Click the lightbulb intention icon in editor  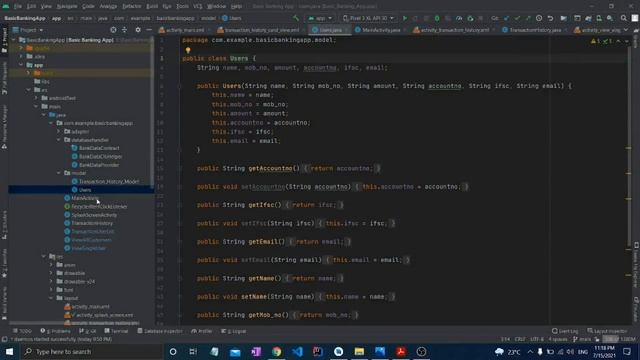188,51
